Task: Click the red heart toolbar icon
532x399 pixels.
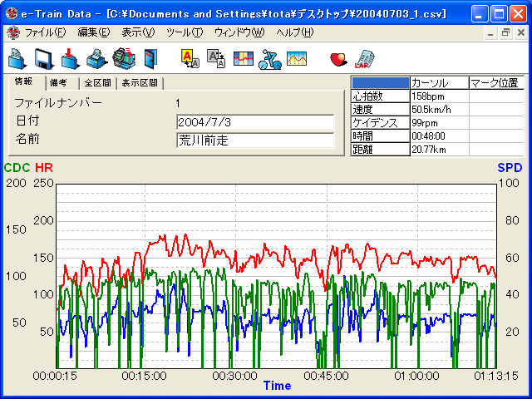Action: (x=338, y=58)
